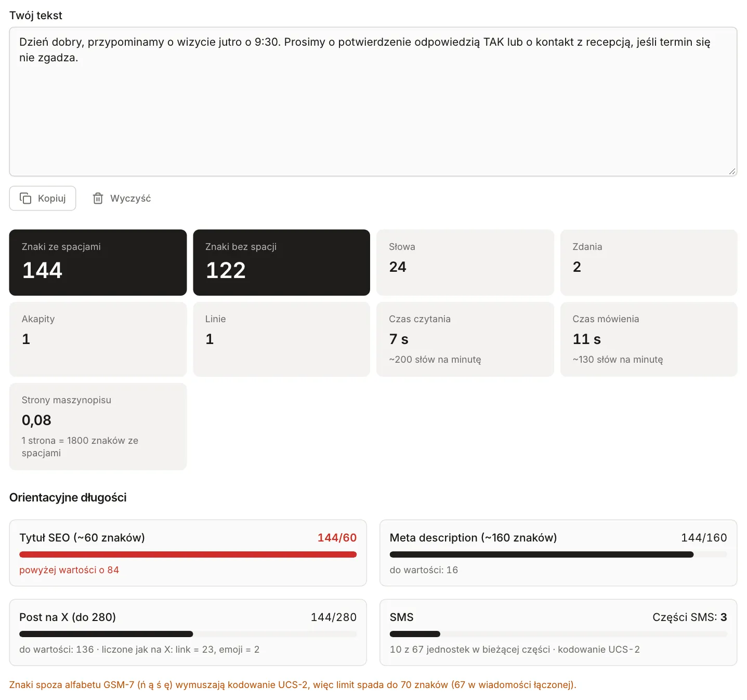Screen dimensions: 747x700
Task: Click the Słowa count value 24
Action: [x=398, y=267]
